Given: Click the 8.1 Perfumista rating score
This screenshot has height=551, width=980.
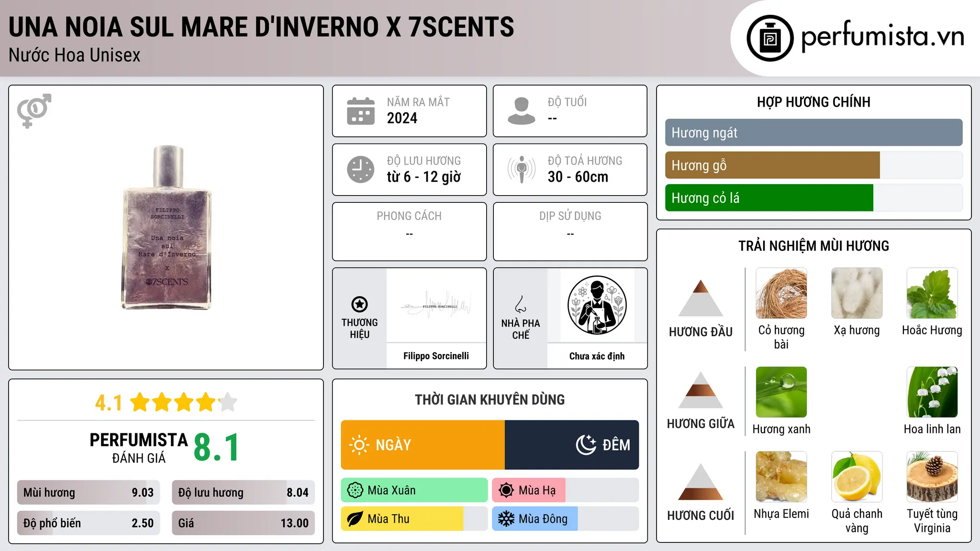Looking at the screenshot, I should click(217, 448).
